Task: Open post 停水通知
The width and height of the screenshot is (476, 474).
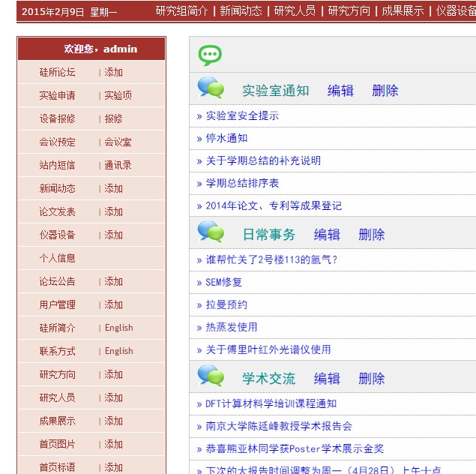Action: tap(227, 138)
